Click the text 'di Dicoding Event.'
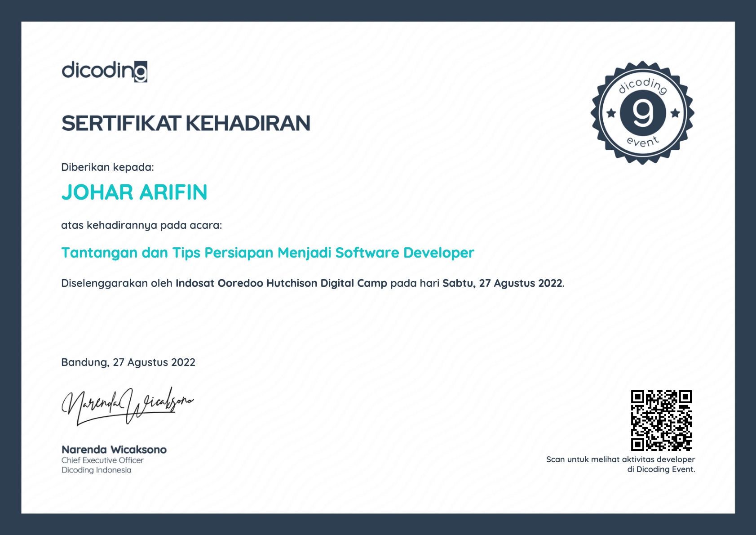This screenshot has width=756, height=535. tap(661, 469)
